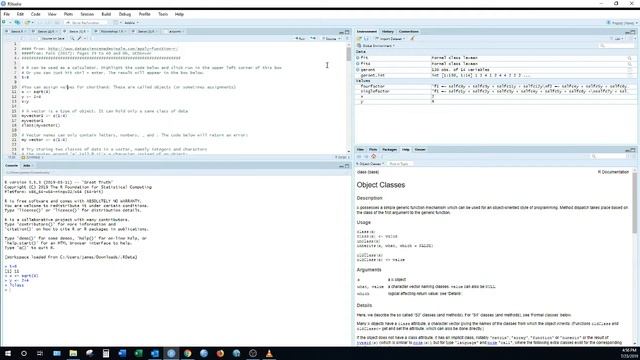
Task: Switch to the History tab
Action: [x=388, y=31]
